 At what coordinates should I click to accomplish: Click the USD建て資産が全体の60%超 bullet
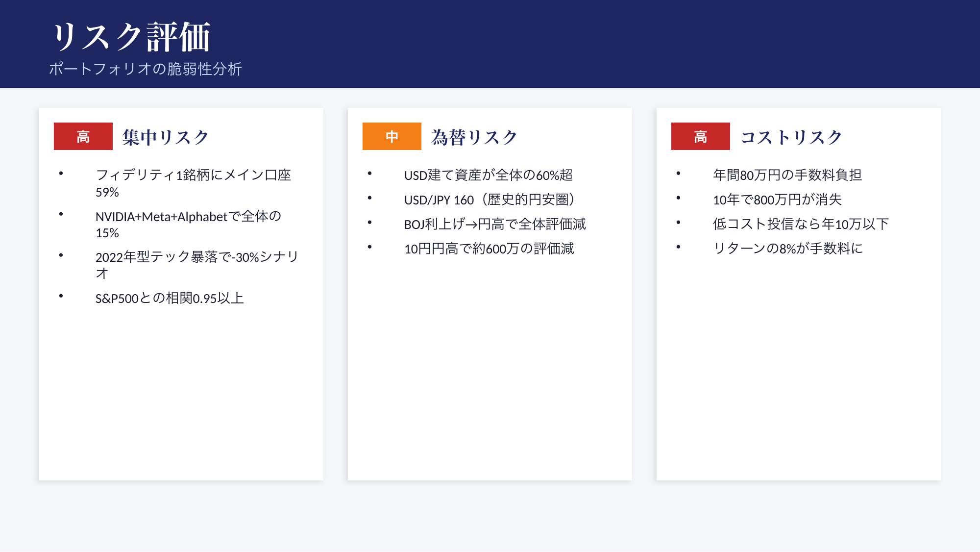click(488, 175)
